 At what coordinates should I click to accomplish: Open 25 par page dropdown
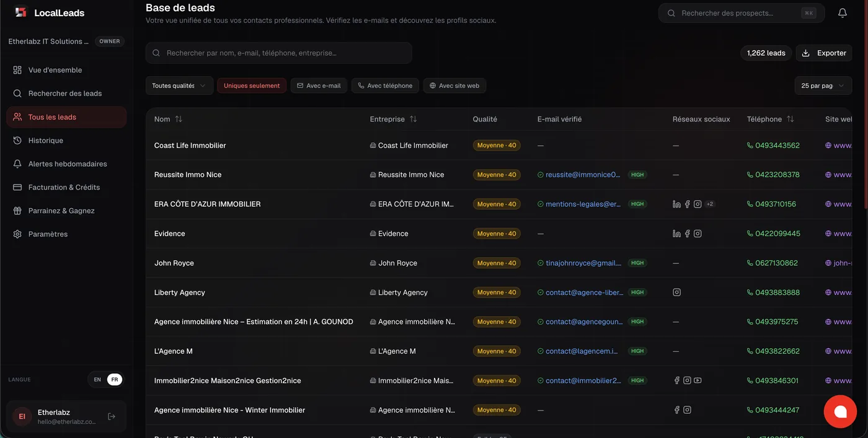tap(823, 85)
